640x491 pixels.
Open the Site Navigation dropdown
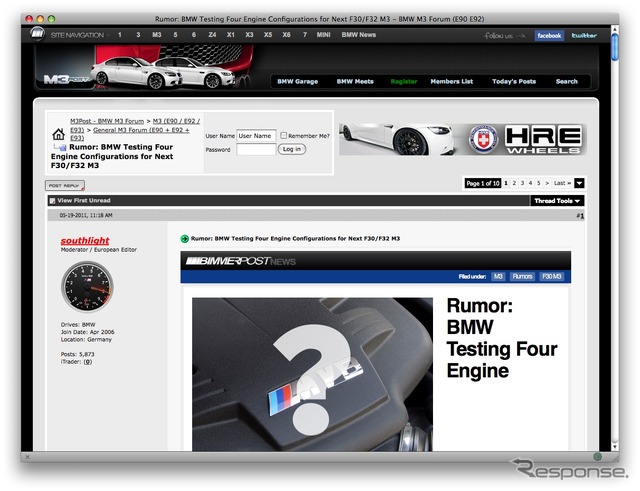[80, 35]
